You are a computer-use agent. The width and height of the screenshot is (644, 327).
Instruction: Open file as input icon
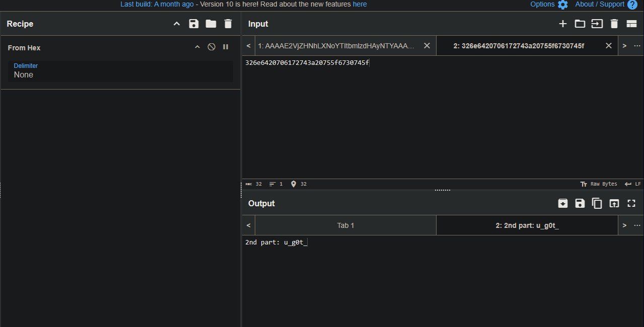tap(580, 24)
